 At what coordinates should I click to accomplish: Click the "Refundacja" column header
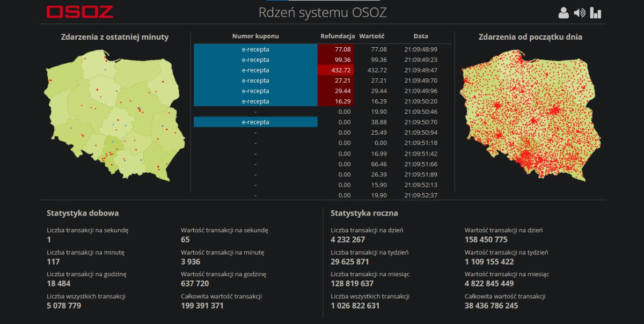(338, 36)
